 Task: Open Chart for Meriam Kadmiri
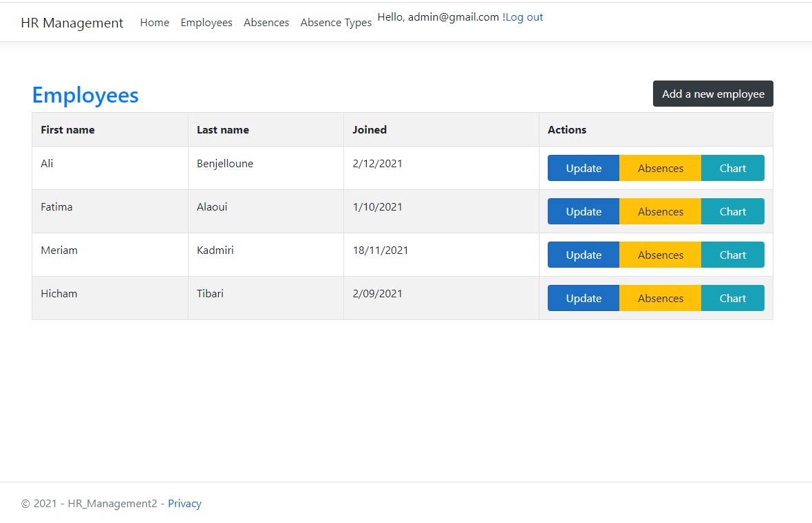[x=732, y=255]
